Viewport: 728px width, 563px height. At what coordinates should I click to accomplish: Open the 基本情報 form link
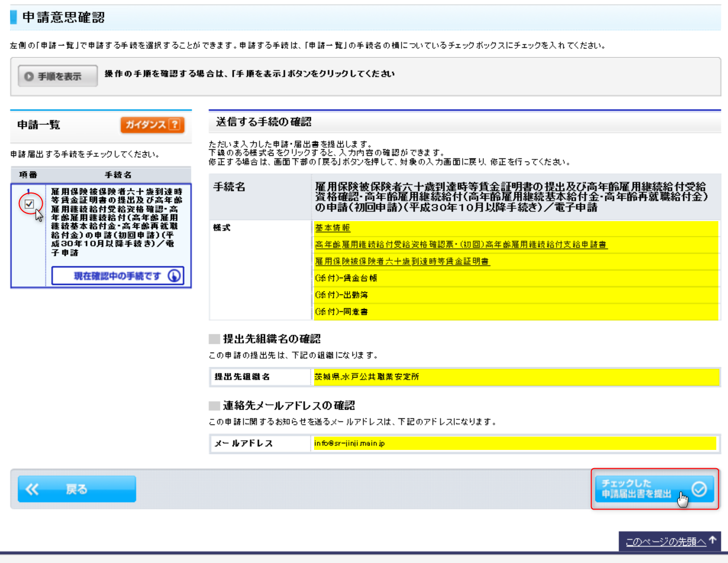pos(332,228)
